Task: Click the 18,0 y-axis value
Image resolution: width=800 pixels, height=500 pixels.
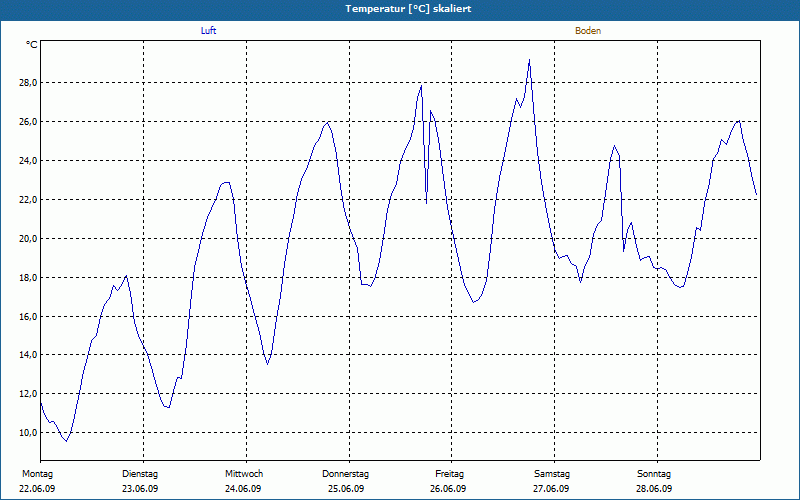Action: coord(29,278)
